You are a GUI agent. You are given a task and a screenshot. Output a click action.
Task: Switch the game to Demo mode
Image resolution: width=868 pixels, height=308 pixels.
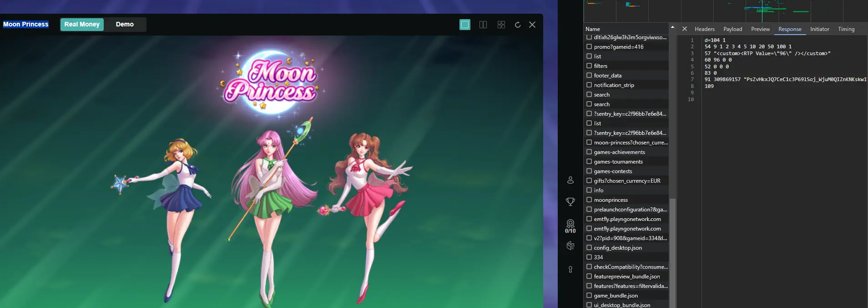[x=125, y=25]
